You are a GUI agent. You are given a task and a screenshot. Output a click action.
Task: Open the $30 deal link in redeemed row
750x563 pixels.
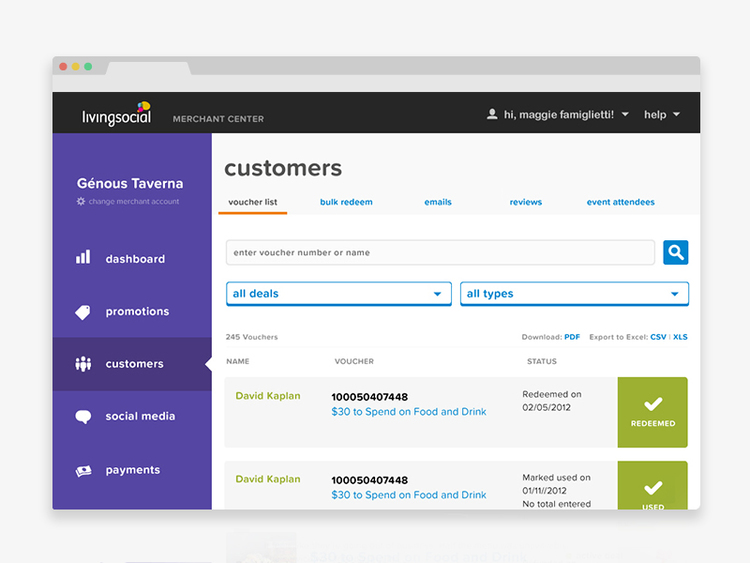408,412
